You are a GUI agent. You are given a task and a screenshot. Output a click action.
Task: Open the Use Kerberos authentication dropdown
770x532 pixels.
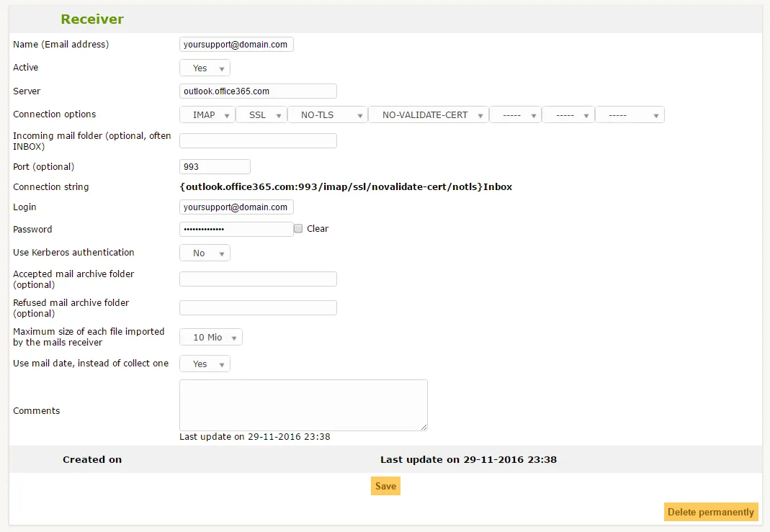205,253
